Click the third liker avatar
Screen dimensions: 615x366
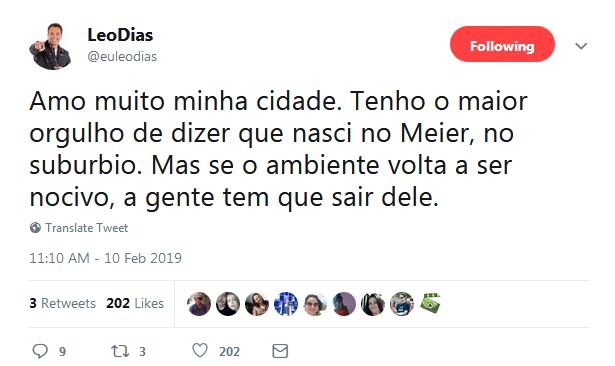257,304
